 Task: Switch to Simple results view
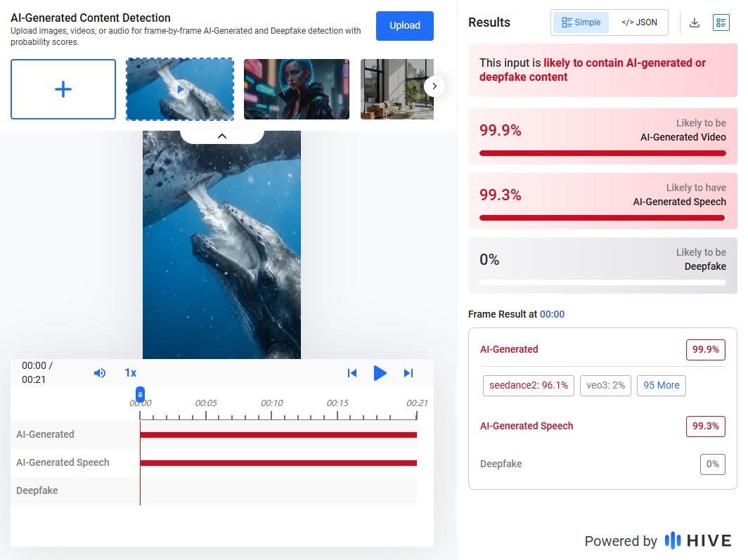point(581,22)
